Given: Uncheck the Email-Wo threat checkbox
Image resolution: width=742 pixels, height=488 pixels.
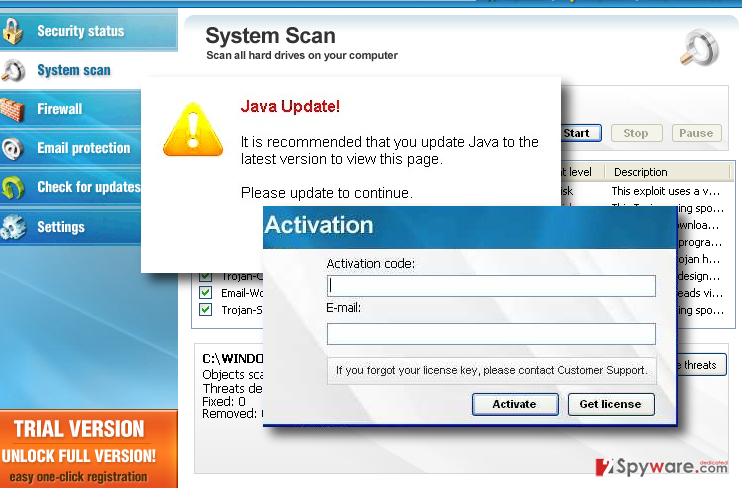Looking at the screenshot, I should coord(205,293).
